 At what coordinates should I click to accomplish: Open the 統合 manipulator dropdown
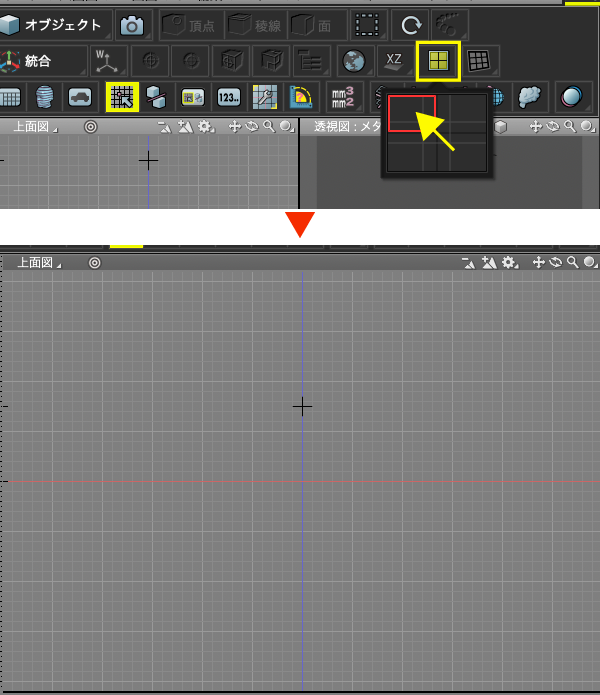click(x=43, y=61)
